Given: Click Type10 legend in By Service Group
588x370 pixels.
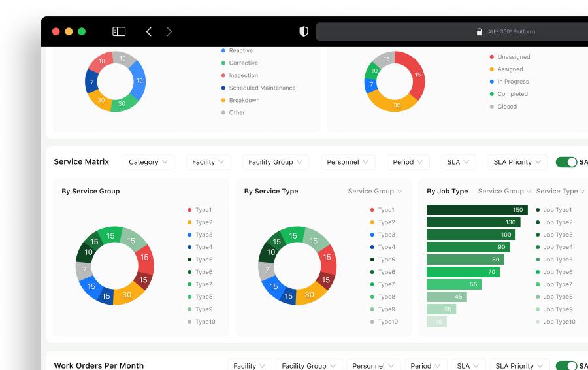Looking at the screenshot, I should [201, 322].
